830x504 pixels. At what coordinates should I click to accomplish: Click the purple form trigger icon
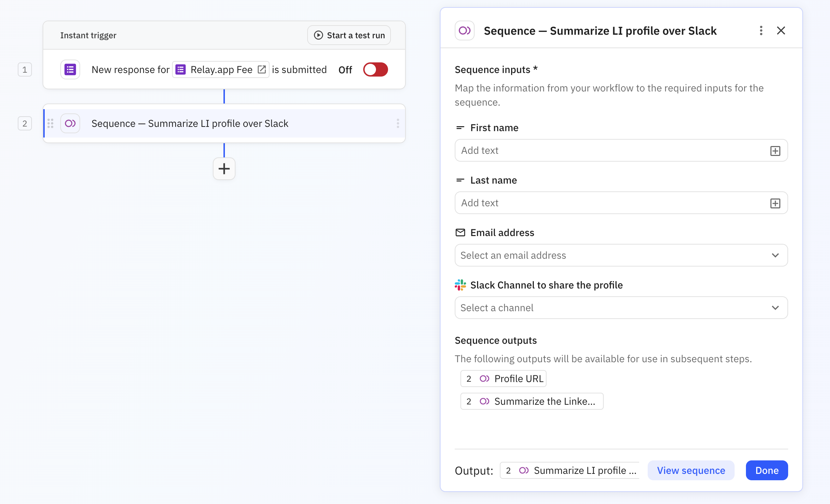70,69
